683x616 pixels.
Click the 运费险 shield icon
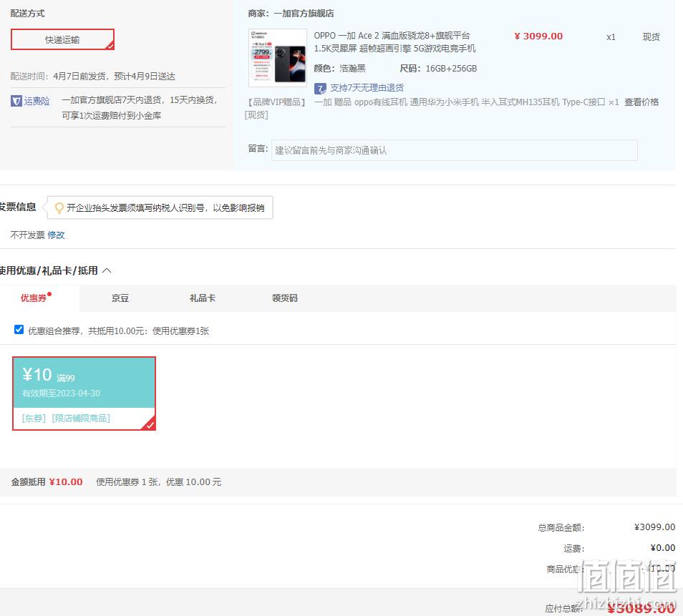point(16,102)
